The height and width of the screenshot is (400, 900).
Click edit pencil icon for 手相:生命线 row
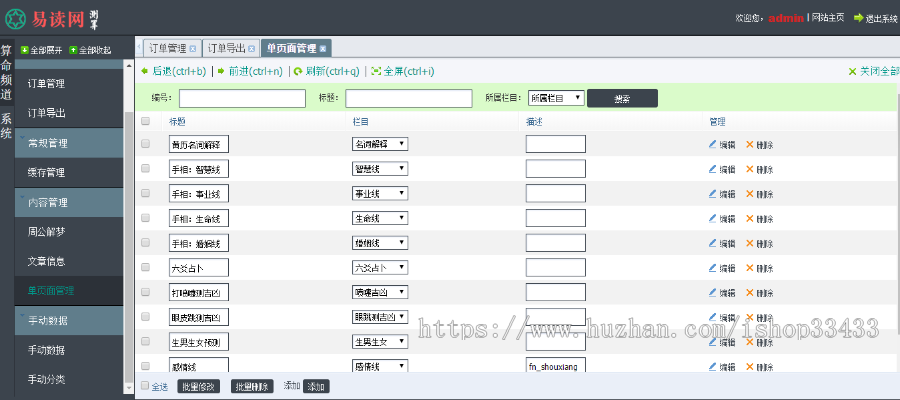click(x=712, y=218)
